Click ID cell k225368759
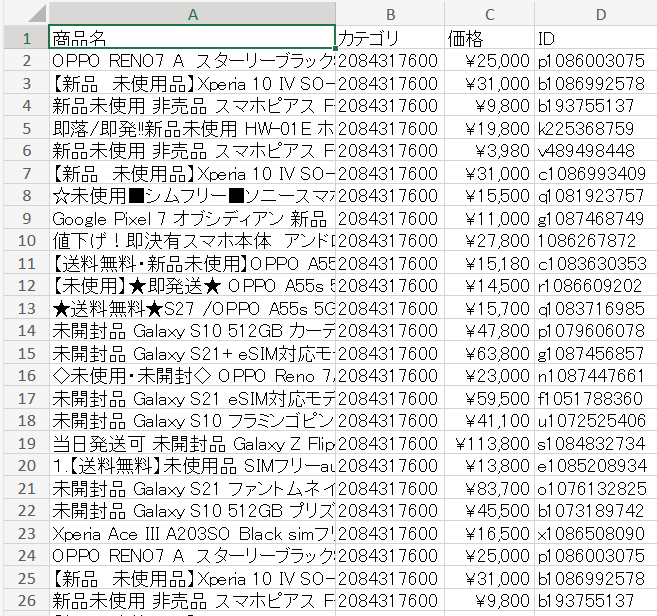The width and height of the screenshot is (657, 616). (596, 128)
